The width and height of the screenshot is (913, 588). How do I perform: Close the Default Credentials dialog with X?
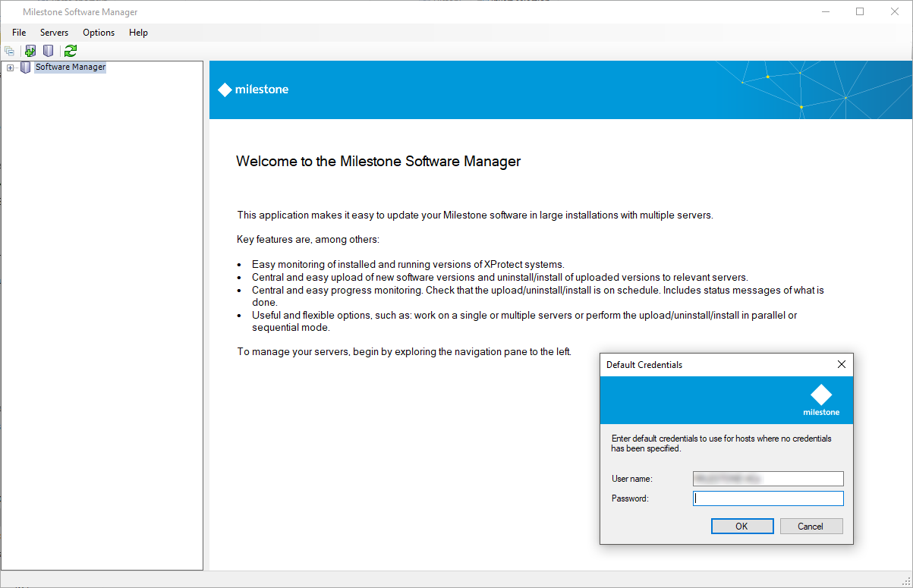841,364
